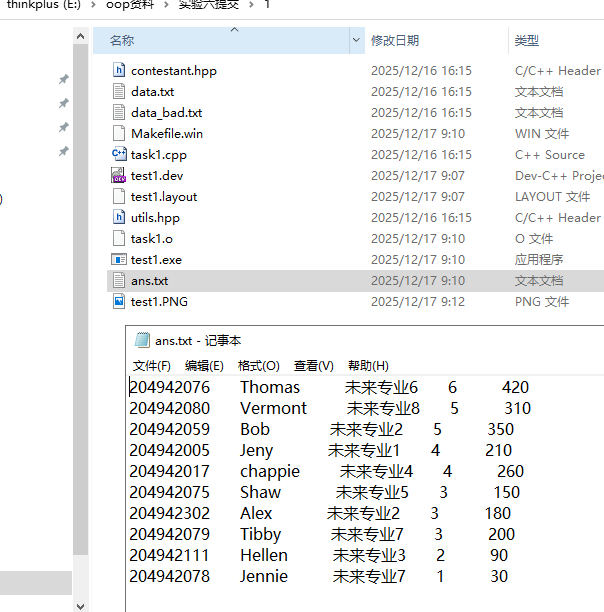604x612 pixels.
Task: Click the task1.o object file icon
Action: point(119,238)
